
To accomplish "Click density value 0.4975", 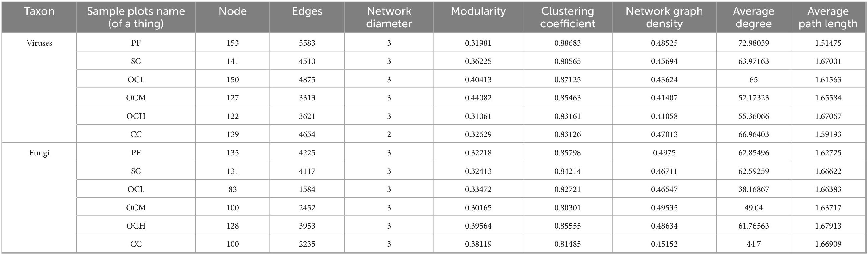I will coord(664,153).
